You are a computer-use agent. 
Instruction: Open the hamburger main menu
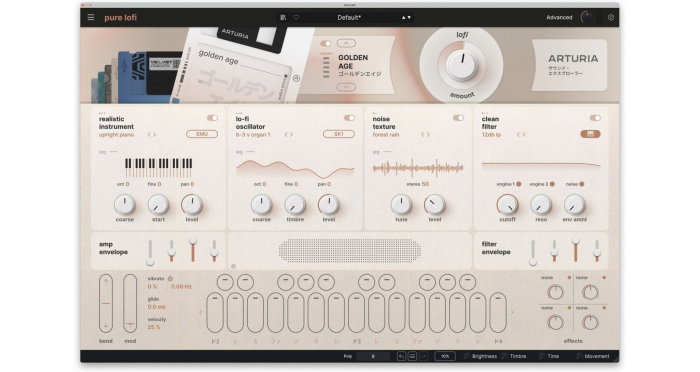pos(91,17)
